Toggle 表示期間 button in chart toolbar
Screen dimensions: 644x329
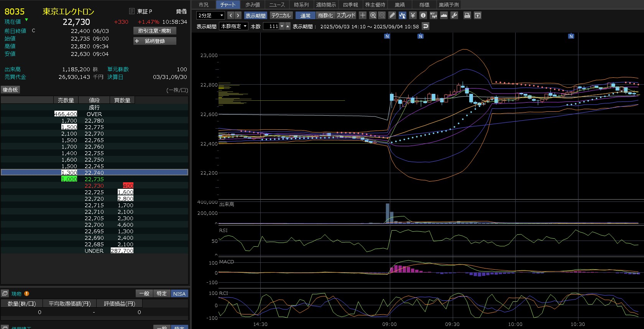(255, 15)
